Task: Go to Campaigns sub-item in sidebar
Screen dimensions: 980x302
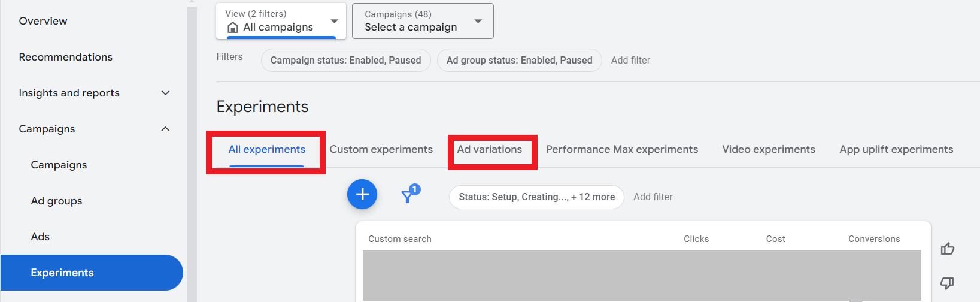Action: point(59,165)
